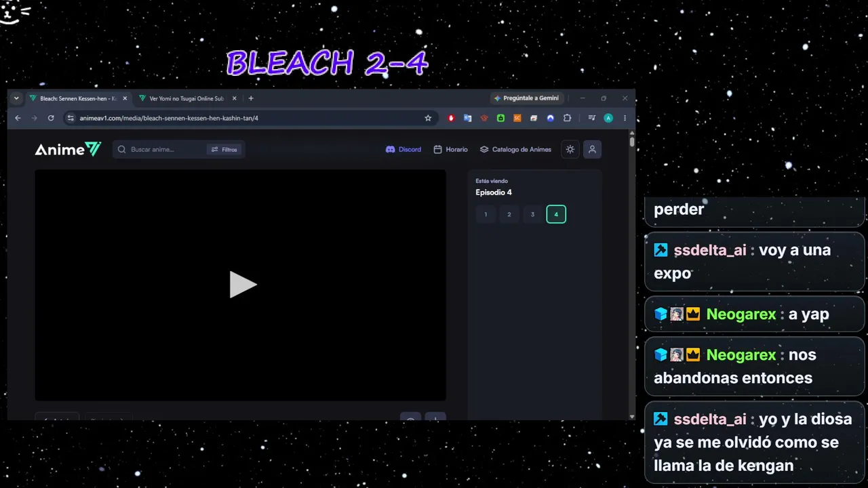Open the Catalogo de Animes page
This screenshot has height=488, width=868.
[516, 150]
